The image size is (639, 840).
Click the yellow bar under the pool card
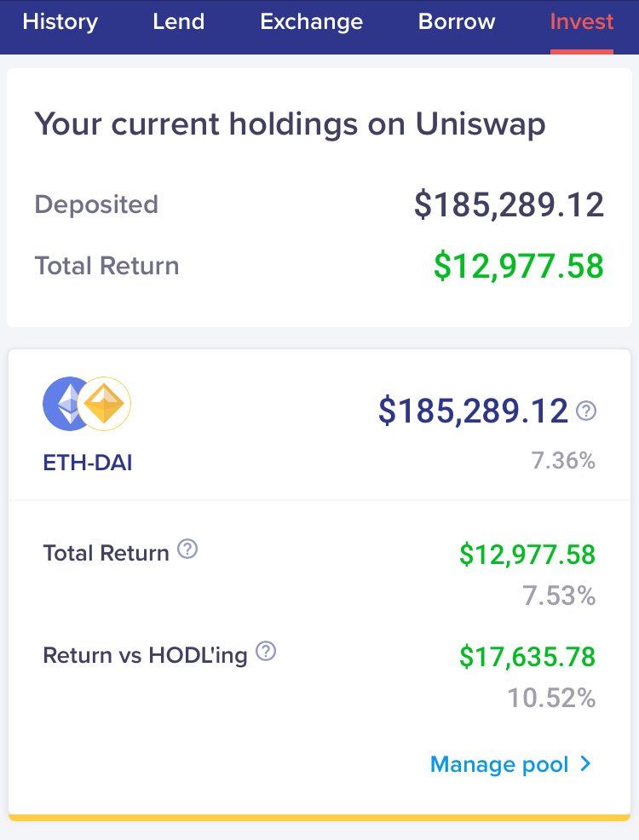tap(319, 817)
